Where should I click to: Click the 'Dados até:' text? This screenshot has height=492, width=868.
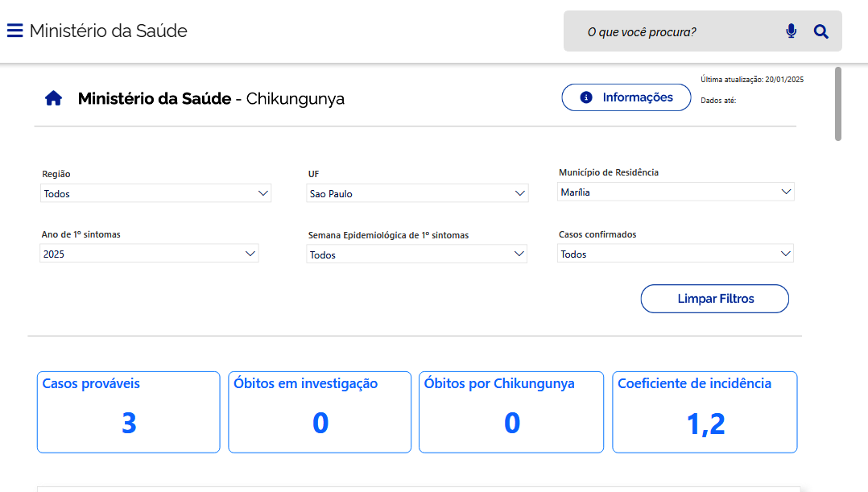(x=718, y=101)
